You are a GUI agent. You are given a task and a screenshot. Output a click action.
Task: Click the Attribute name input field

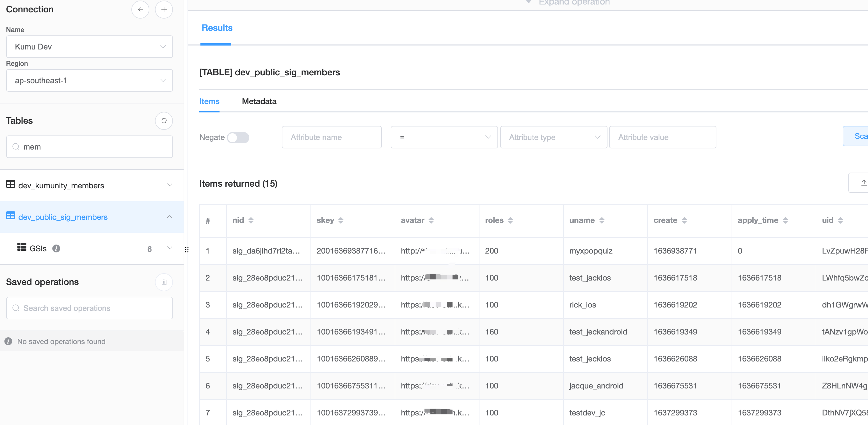coord(332,137)
